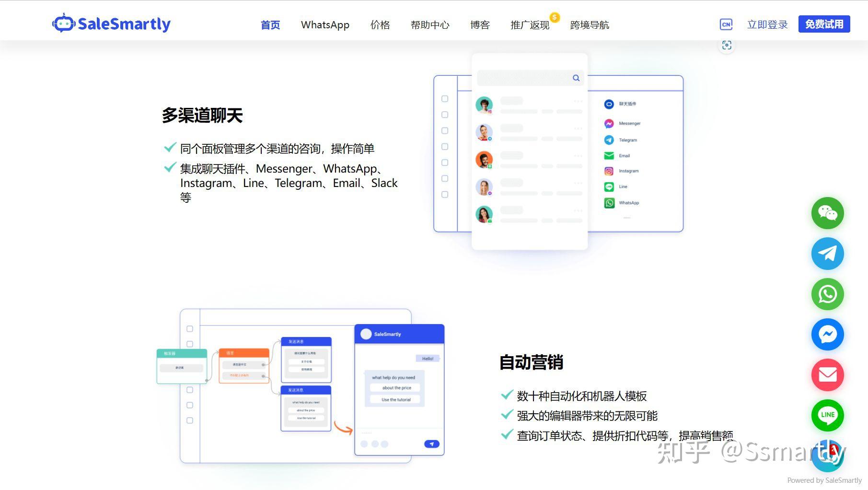The width and height of the screenshot is (868, 490).
Task: Open the floating WeChat contact button
Action: tap(827, 213)
